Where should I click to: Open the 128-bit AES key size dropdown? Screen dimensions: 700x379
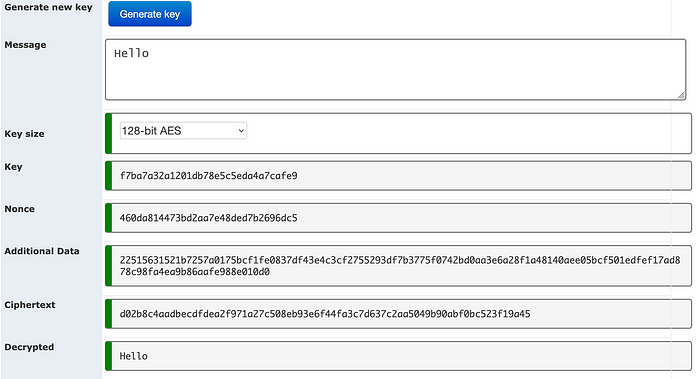tap(183, 131)
